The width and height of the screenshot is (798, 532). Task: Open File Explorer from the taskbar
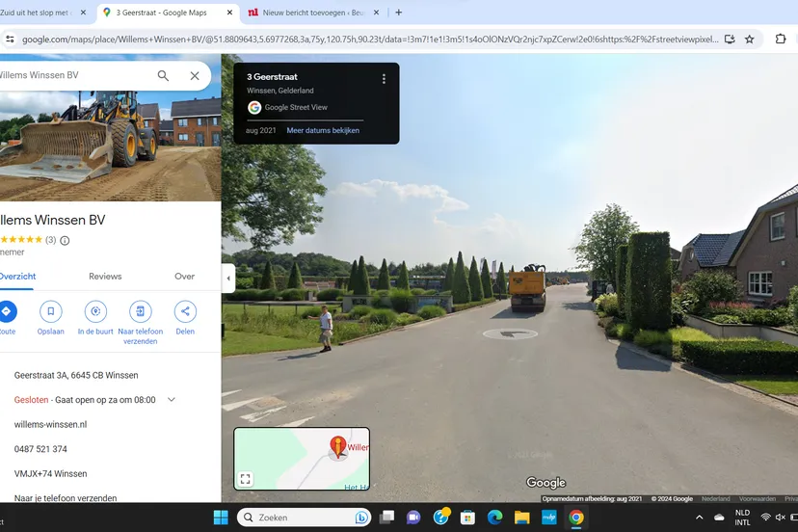(x=521, y=518)
